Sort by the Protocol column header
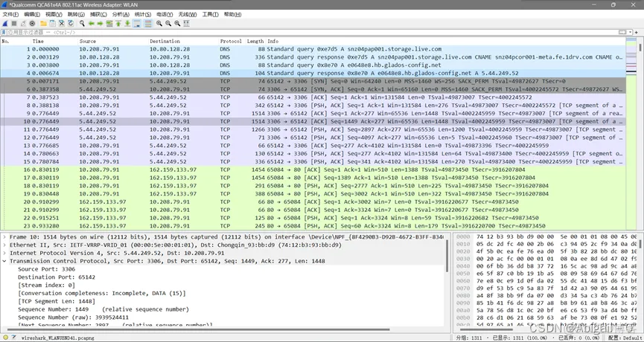Viewport: 644px width, 342px height. tap(232, 42)
